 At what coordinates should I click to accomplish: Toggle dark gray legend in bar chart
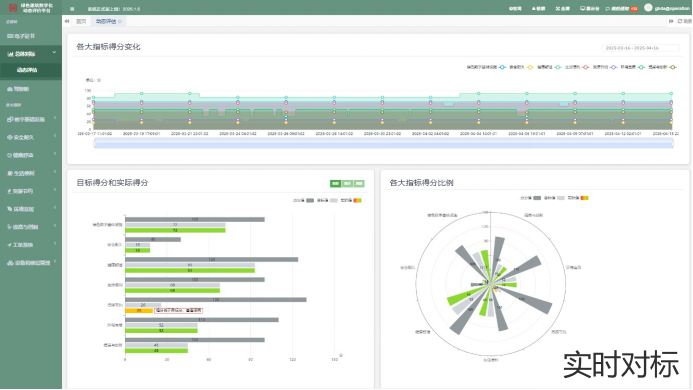tap(310, 200)
